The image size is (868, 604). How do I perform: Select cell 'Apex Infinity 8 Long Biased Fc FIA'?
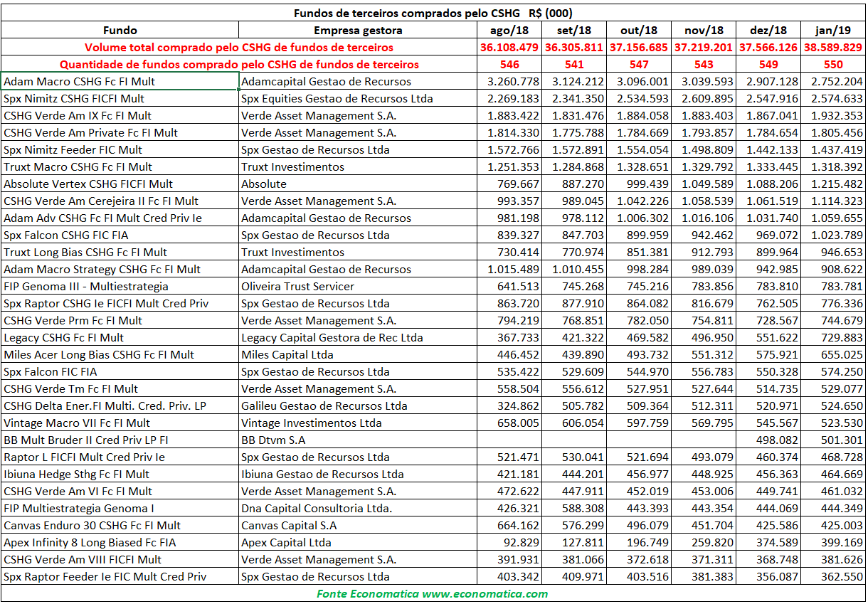pyautogui.click(x=120, y=543)
